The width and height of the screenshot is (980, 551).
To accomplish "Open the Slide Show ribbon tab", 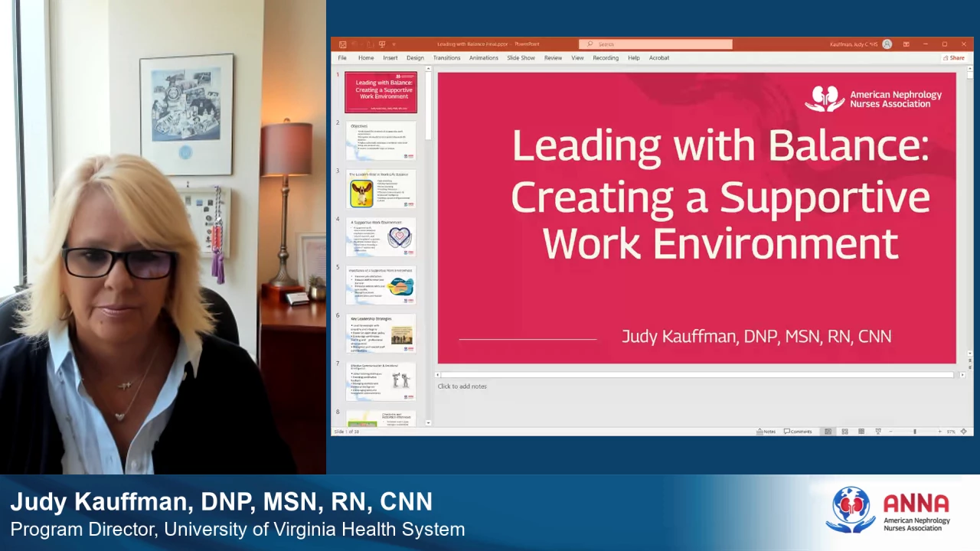I will click(x=521, y=58).
